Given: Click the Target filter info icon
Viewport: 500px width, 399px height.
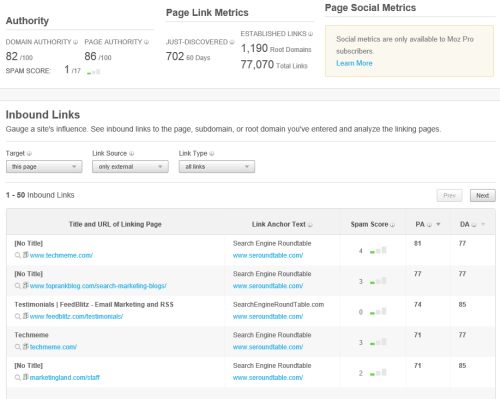Looking at the screenshot, I should click(x=29, y=153).
